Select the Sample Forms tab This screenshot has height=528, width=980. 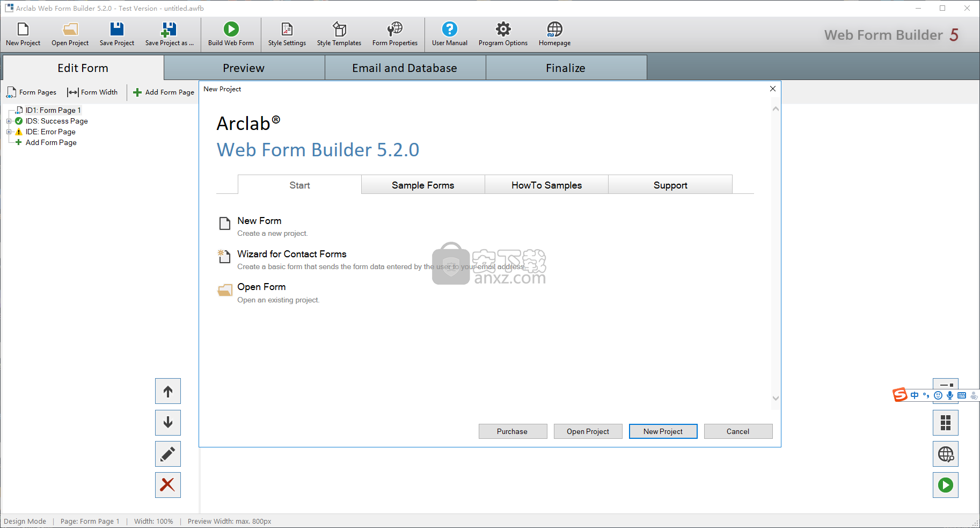pos(423,185)
